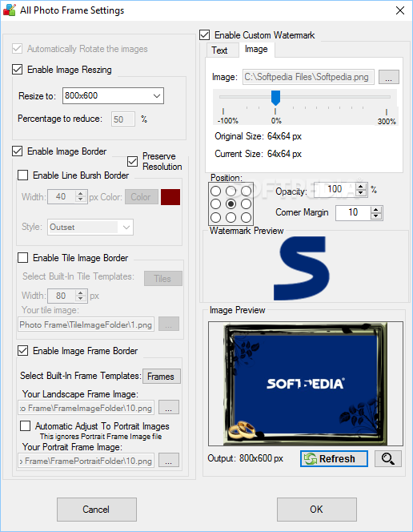Image resolution: width=413 pixels, height=532 pixels.
Task: Browse for watermark image file
Action: (389, 77)
